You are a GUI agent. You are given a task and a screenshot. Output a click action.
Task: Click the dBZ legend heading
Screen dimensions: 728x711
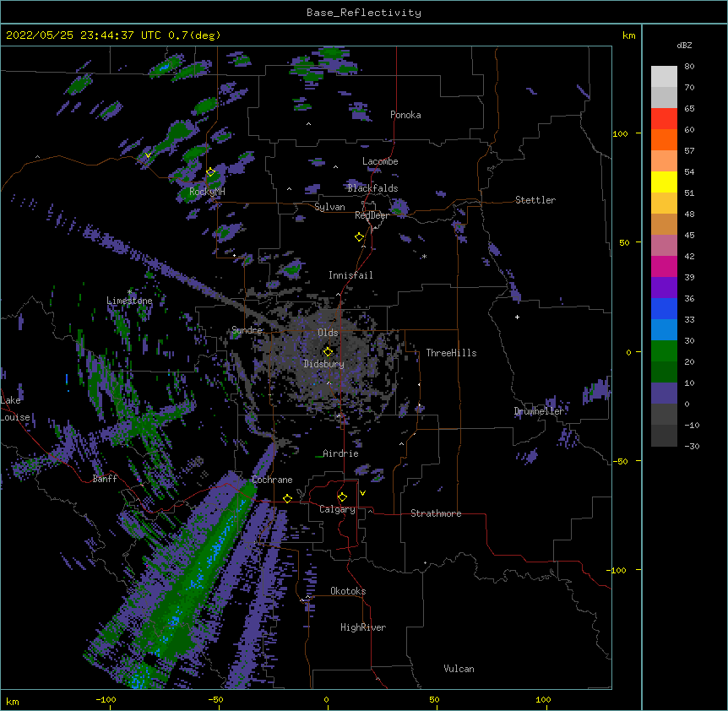[684, 46]
